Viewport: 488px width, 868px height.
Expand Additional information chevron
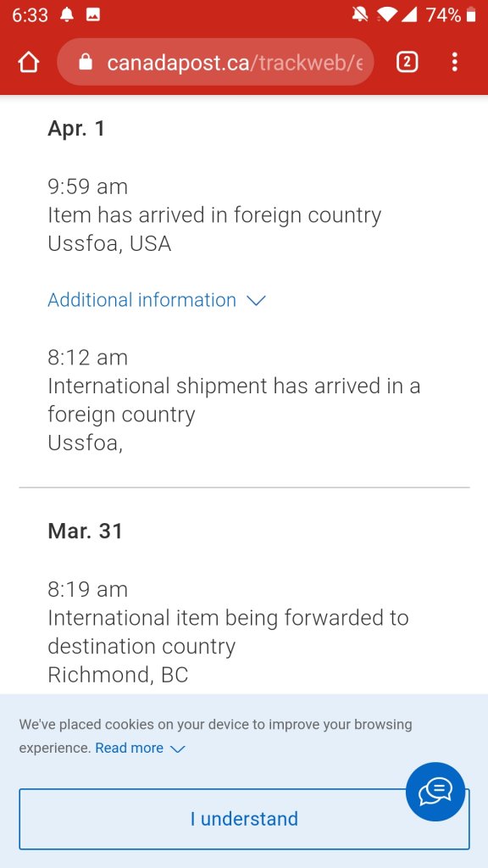click(x=256, y=300)
